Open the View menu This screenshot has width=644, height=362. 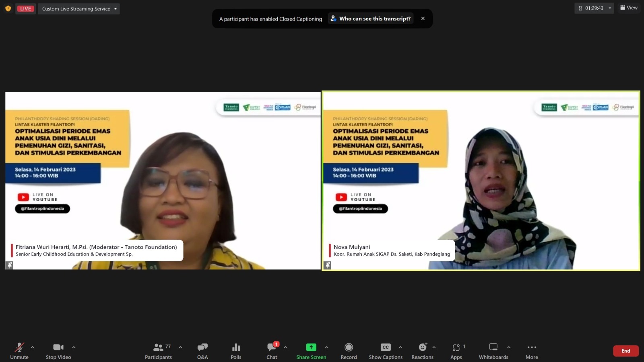coord(629,7)
